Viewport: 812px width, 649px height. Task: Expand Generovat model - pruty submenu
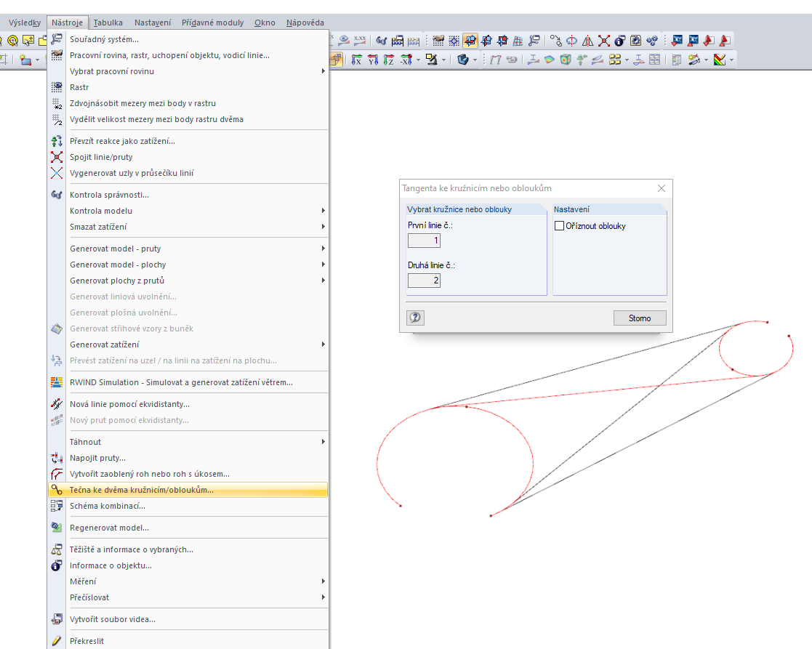pyautogui.click(x=188, y=249)
